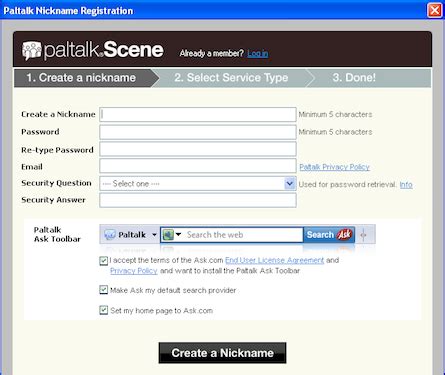The image size is (445, 375).
Task: Toggle Make Ask my default search provider
Action: (104, 290)
